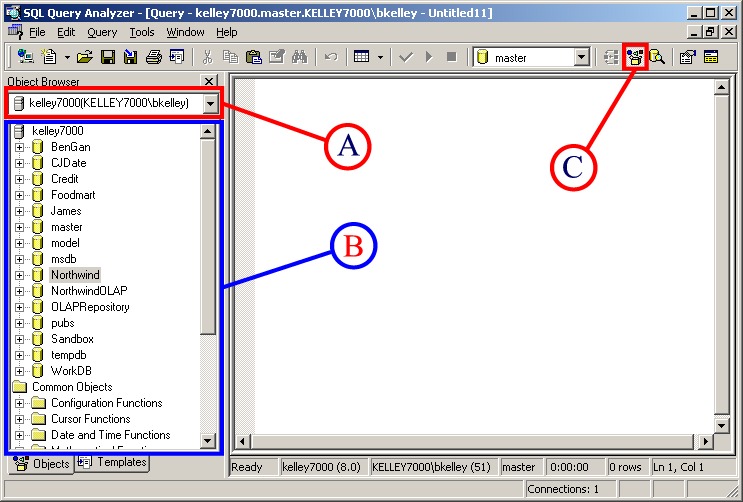Click the Undo arrow icon

coord(331,57)
